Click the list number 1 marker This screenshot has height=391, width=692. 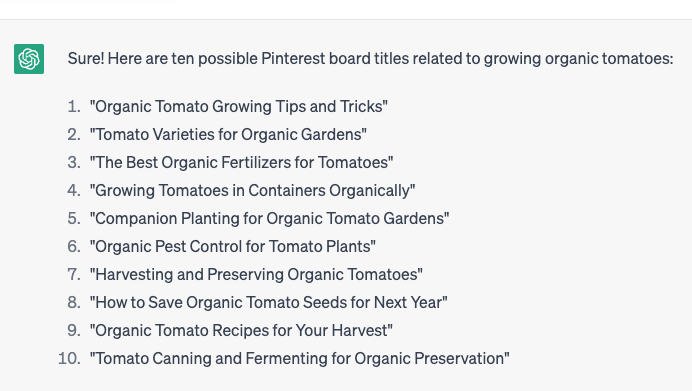[74, 106]
